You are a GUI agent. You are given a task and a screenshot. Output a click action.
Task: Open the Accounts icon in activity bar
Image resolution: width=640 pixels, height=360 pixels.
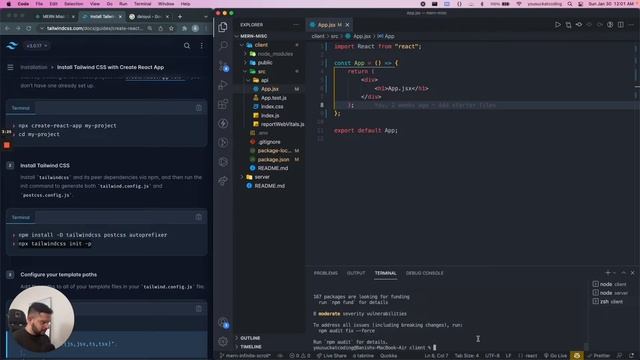coord(223,322)
